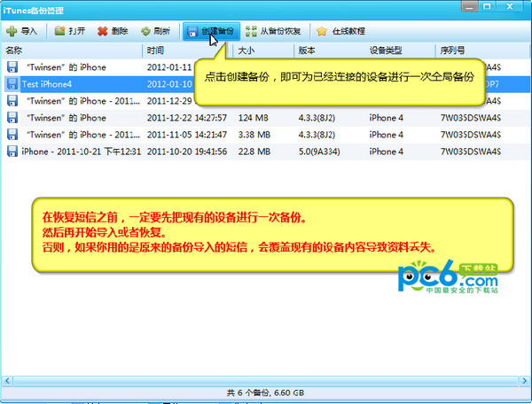Select the Test iPhone4 backup name
The image size is (532, 404).
tap(47, 84)
